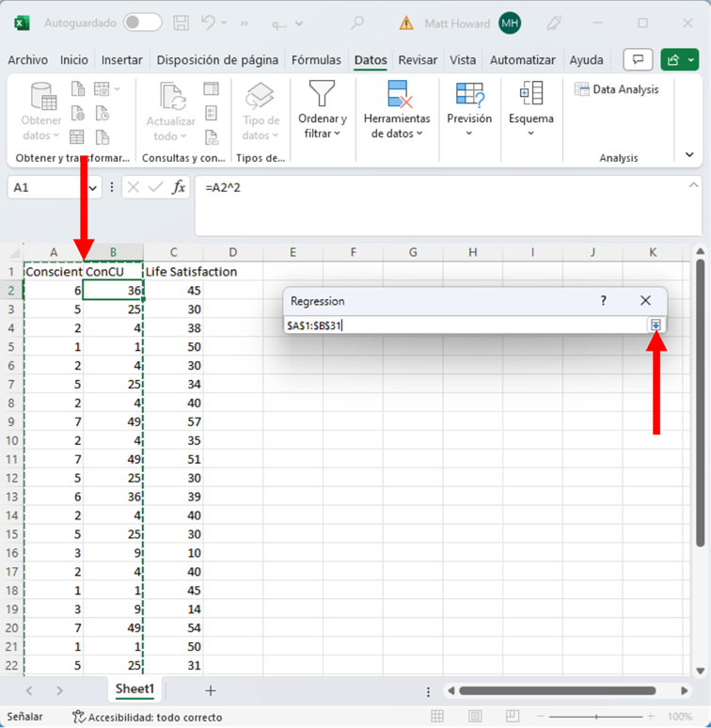
Task: Toggle the Autoguardado switch
Action: pyautogui.click(x=142, y=23)
